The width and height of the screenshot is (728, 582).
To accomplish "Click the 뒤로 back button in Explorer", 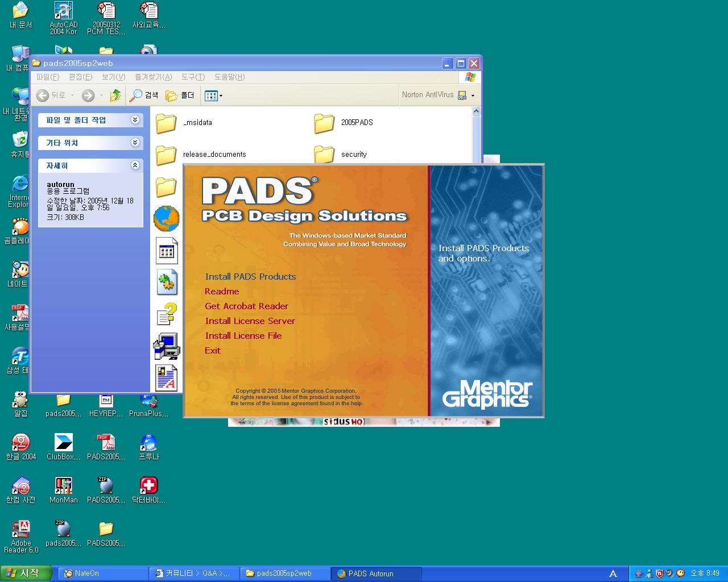I will click(51, 95).
